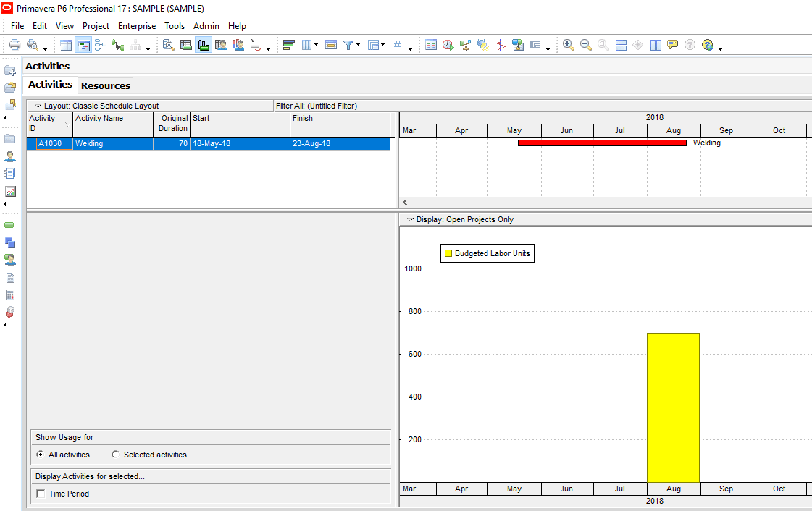Click the yellow August histogram bar

tap(673, 407)
